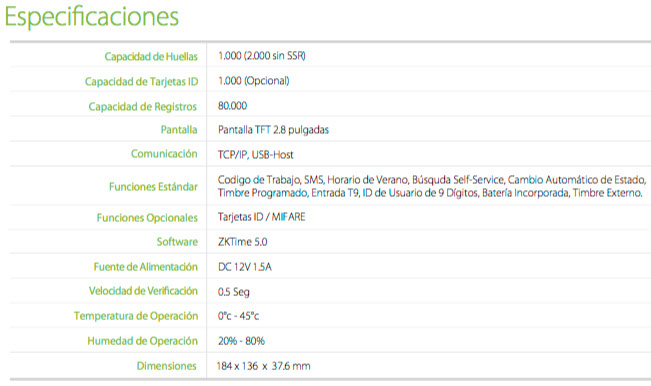Select the 'Velocidad de Verificación' label
This screenshot has height=386, width=651.
143,291
